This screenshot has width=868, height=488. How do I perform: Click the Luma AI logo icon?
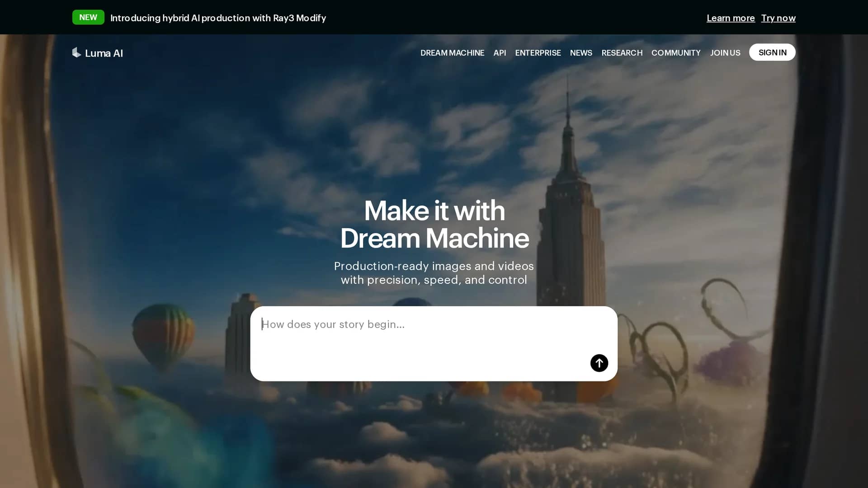click(76, 53)
